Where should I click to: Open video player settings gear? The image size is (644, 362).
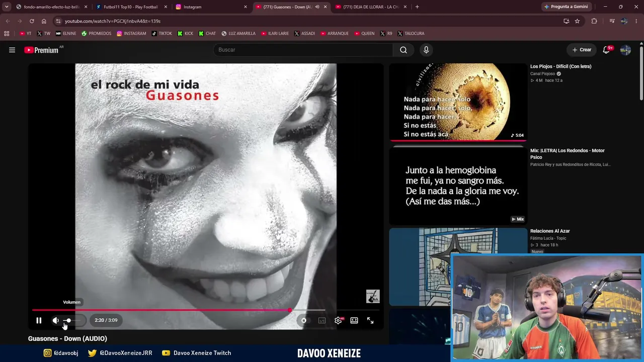(338, 320)
